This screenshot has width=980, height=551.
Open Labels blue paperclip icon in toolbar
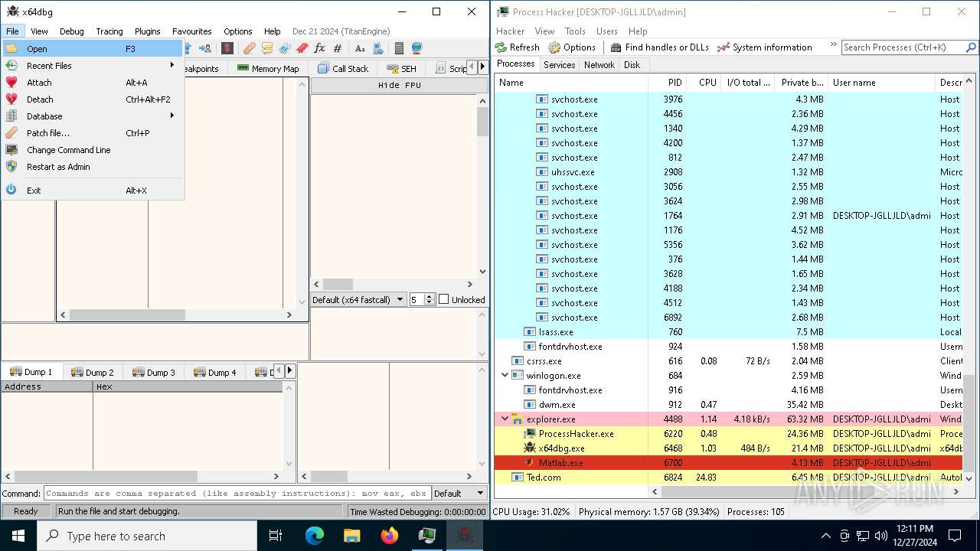click(x=285, y=48)
